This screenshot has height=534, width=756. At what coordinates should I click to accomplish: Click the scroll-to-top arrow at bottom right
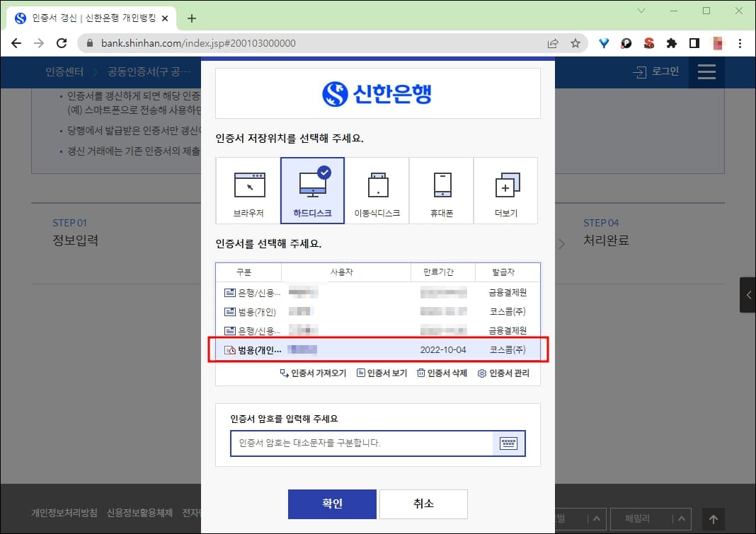coord(714,519)
